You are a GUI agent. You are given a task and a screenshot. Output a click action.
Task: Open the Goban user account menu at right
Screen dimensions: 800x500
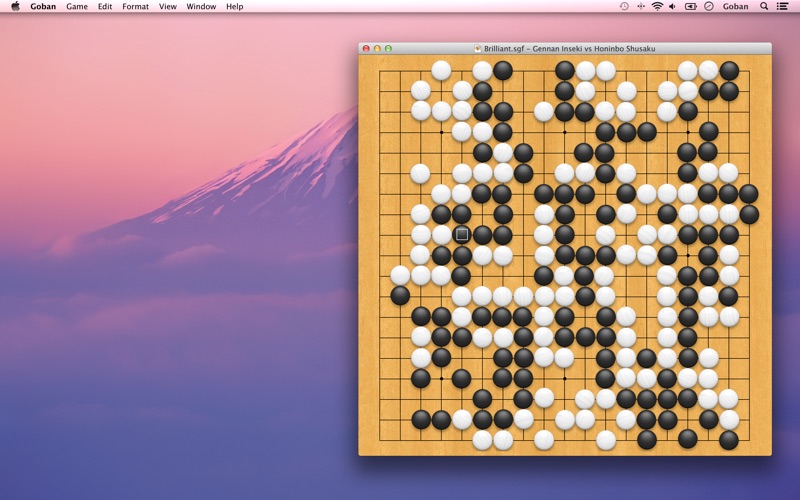[x=736, y=6]
